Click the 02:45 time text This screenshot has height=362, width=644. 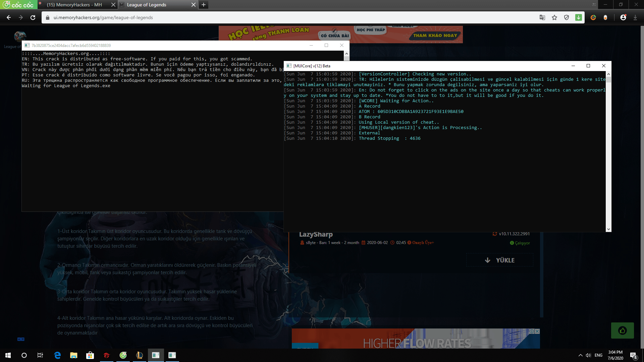(x=401, y=243)
